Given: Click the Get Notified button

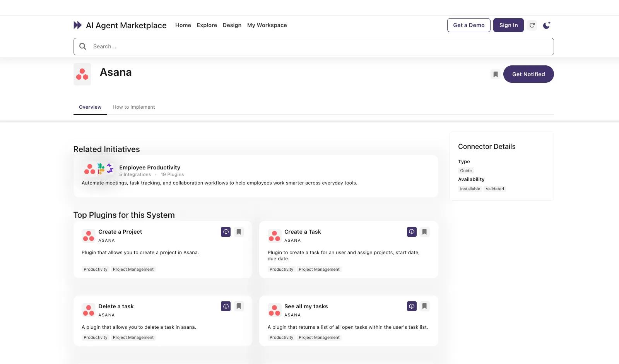Looking at the screenshot, I should (528, 74).
